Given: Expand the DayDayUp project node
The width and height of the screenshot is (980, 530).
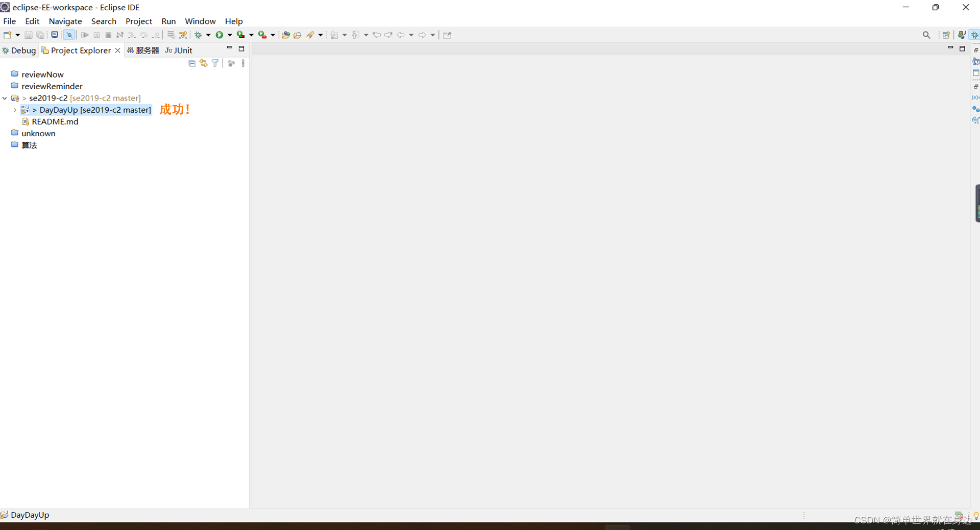Looking at the screenshot, I should [15, 110].
